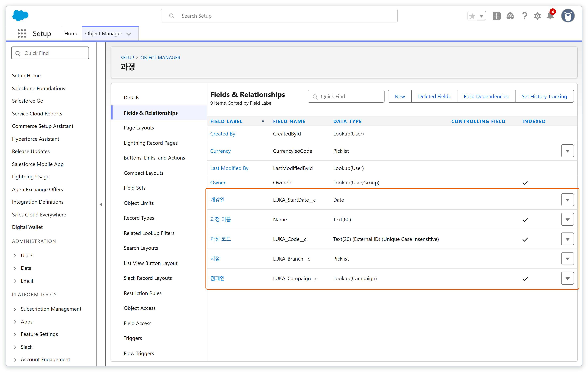Open the 개강일 row action dropdown
The image size is (588, 372).
coord(567,200)
